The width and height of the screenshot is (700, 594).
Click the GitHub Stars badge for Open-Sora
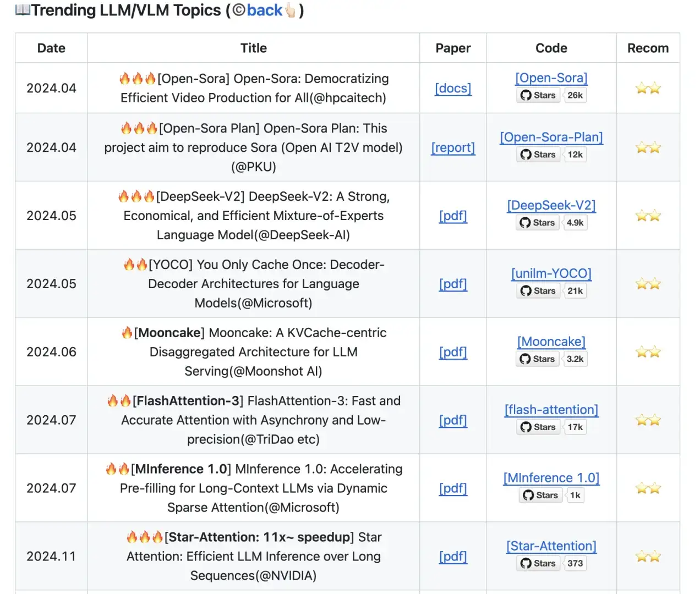551,95
